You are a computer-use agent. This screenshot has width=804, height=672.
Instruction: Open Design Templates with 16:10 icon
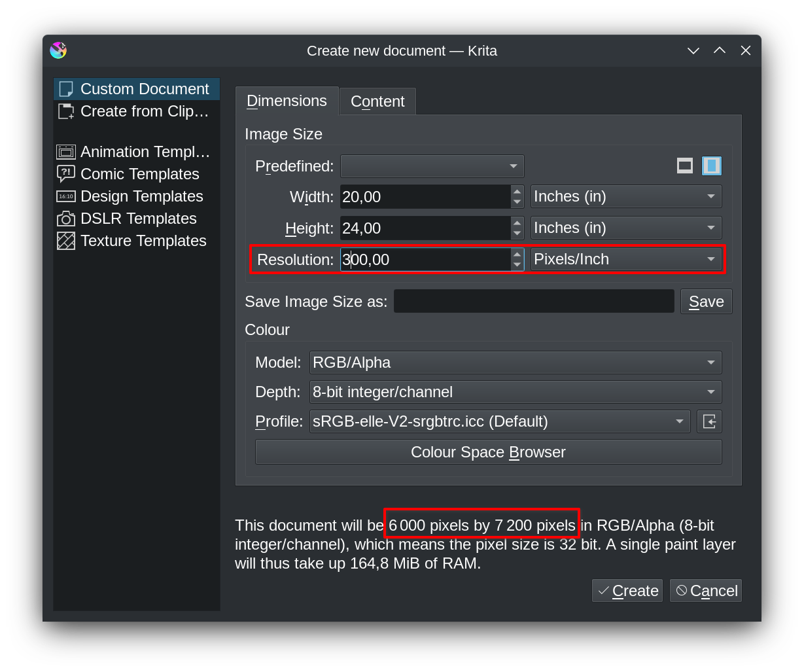click(66, 196)
